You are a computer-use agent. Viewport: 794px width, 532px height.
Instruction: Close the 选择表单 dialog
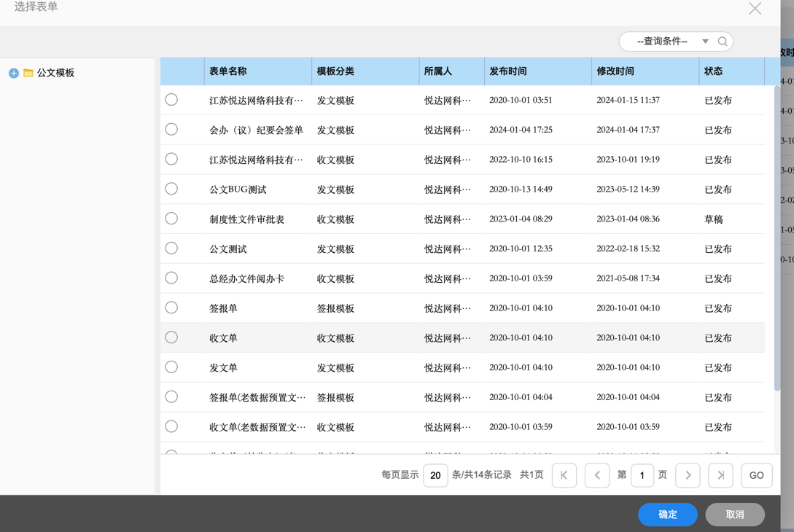[x=755, y=9]
